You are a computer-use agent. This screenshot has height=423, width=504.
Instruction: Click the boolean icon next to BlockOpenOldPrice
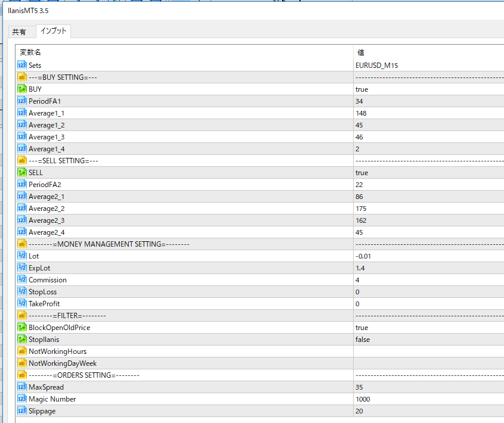click(x=22, y=327)
